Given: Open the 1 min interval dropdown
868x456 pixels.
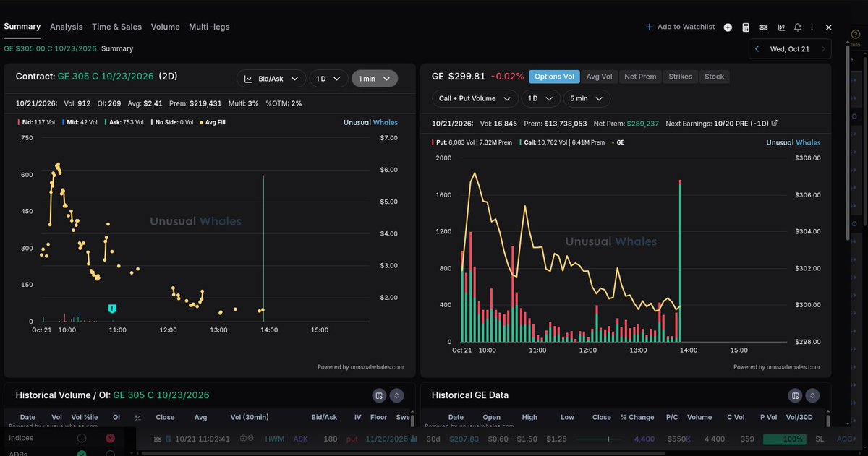Looking at the screenshot, I should pyautogui.click(x=375, y=78).
